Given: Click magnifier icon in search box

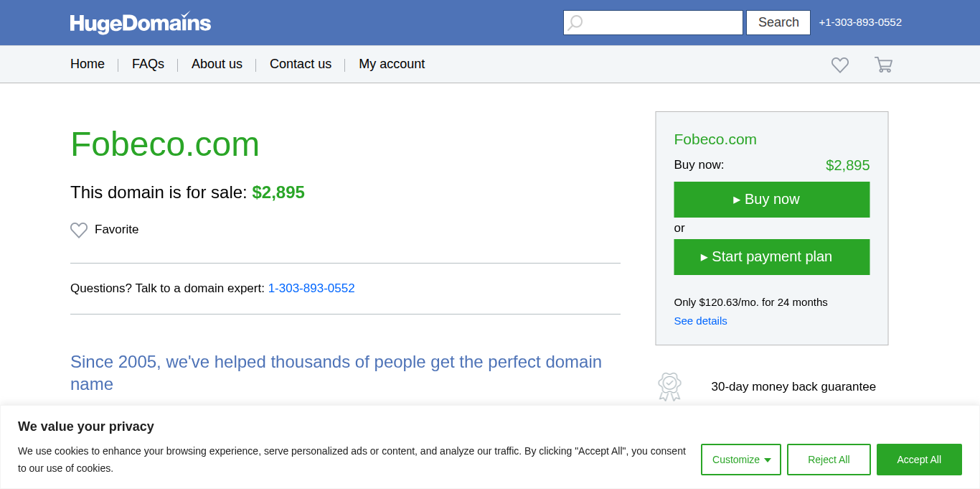Looking at the screenshot, I should pyautogui.click(x=575, y=22).
